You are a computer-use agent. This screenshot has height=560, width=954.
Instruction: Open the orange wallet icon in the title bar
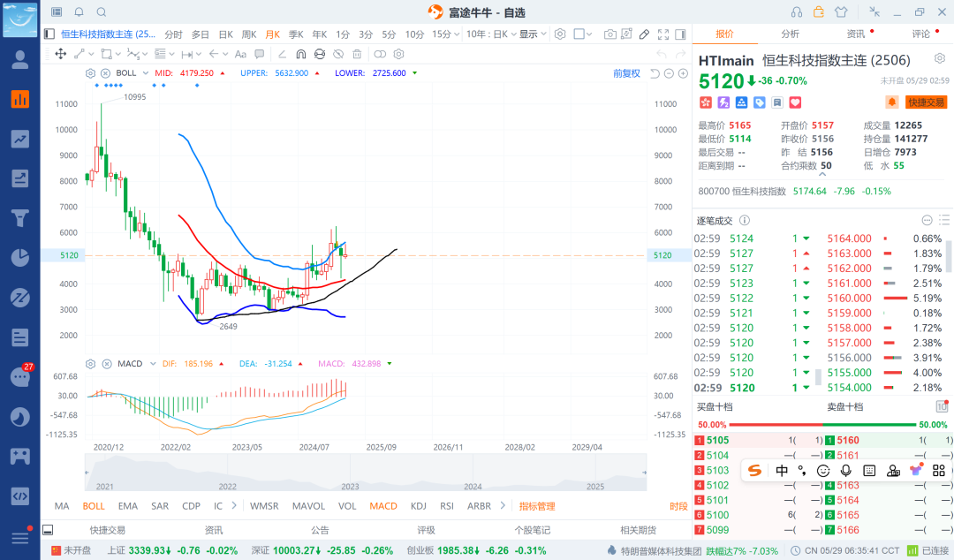point(818,11)
